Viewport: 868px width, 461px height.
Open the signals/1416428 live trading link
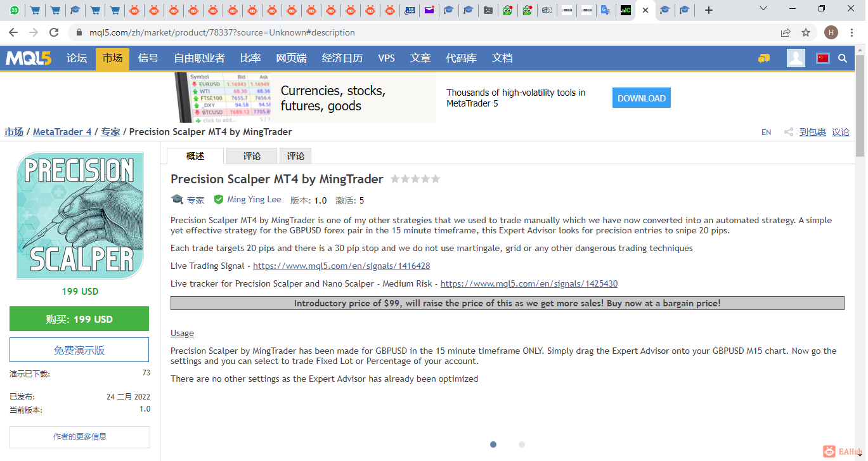341,266
